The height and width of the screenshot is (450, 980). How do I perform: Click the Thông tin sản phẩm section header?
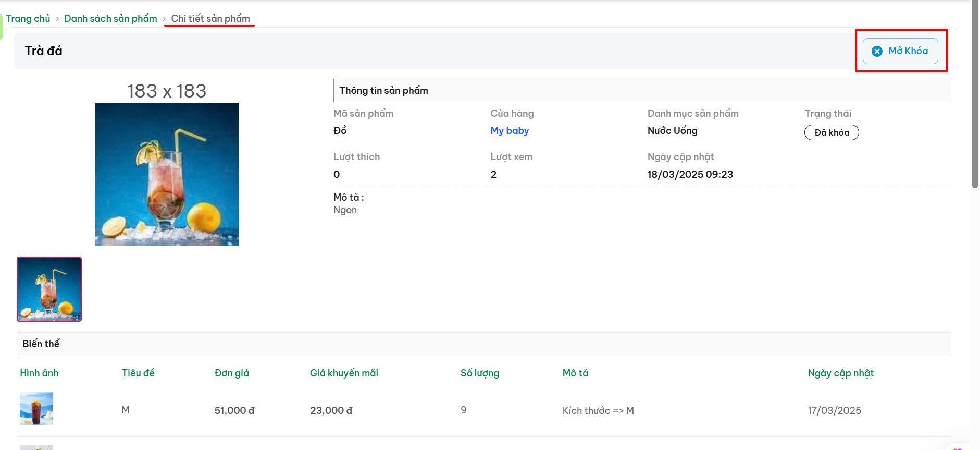642,91
